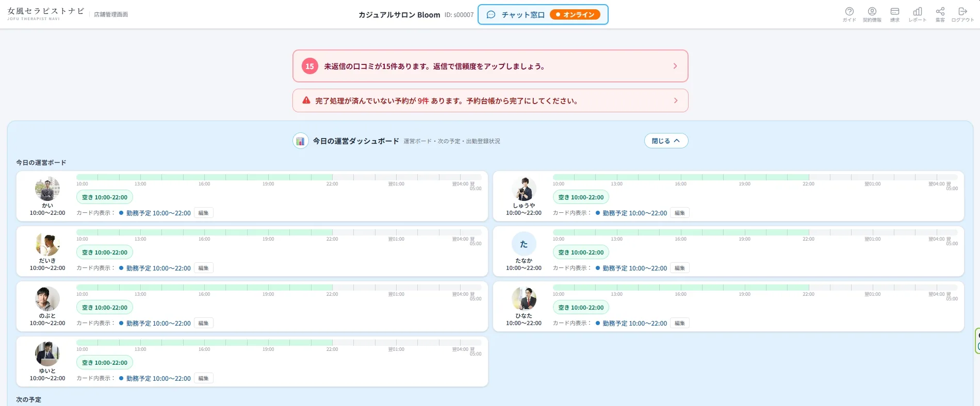Click 編集 button in だいき's card
Image resolution: width=980 pixels, height=406 pixels.
click(x=204, y=268)
